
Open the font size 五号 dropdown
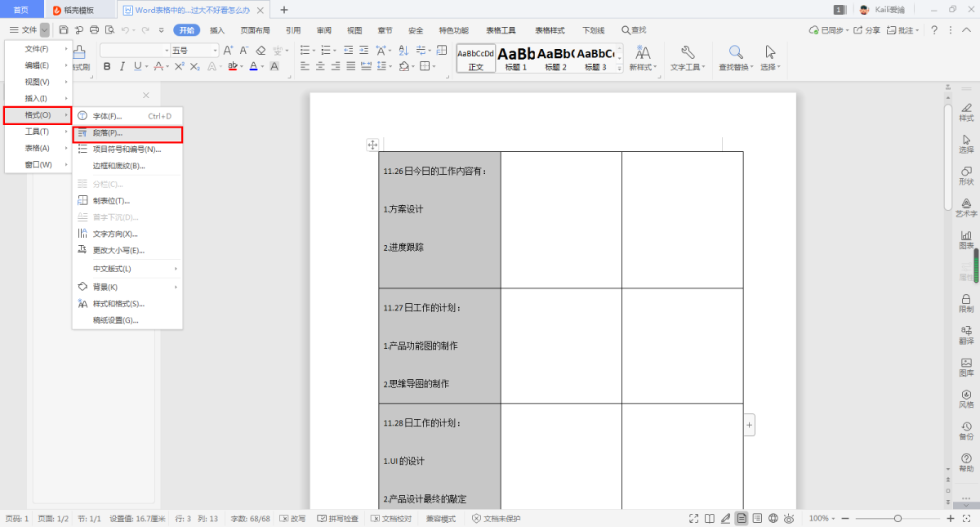pos(215,50)
